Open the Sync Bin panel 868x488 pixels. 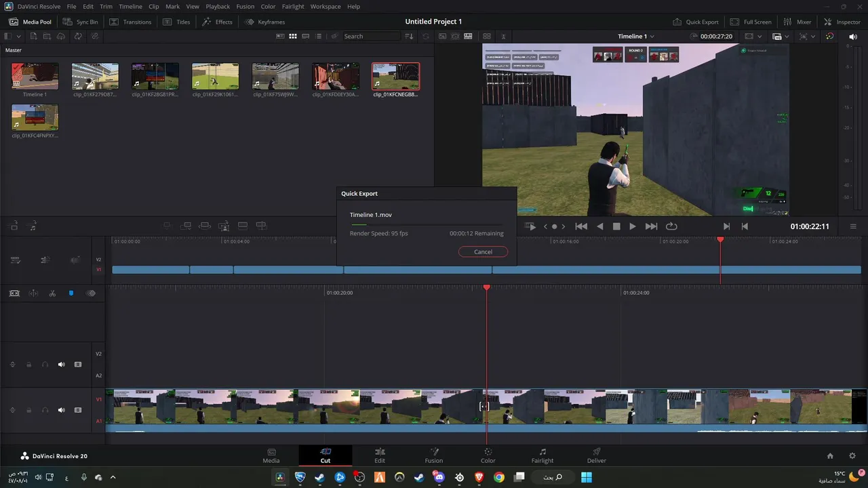(81, 22)
